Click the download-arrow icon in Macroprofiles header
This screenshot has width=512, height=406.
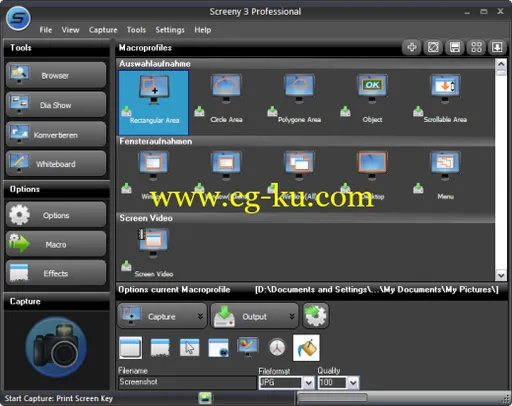click(497, 47)
